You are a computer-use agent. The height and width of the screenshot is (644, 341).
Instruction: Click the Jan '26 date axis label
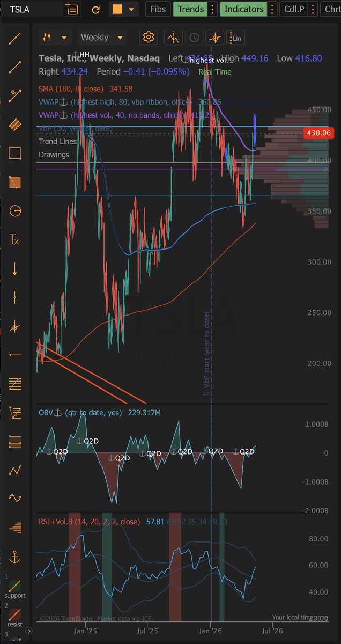(211, 632)
